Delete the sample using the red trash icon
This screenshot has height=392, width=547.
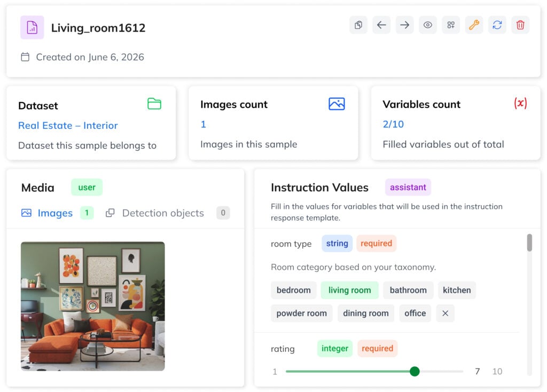coord(520,25)
